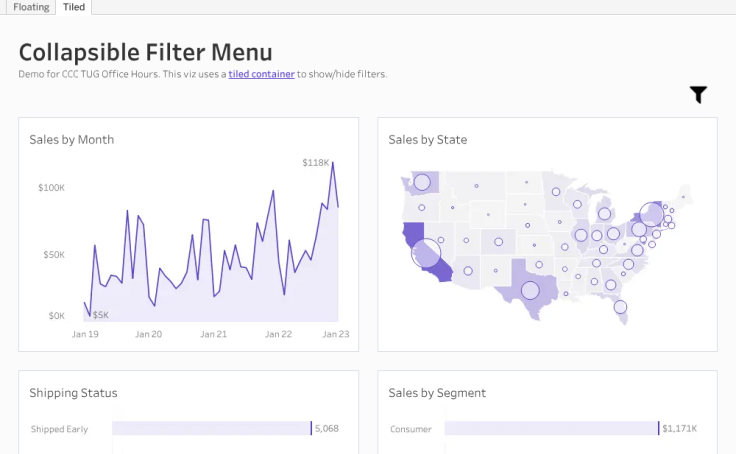Click the $100K axis tick label
Viewport: 736px width, 454px height.
52,188
